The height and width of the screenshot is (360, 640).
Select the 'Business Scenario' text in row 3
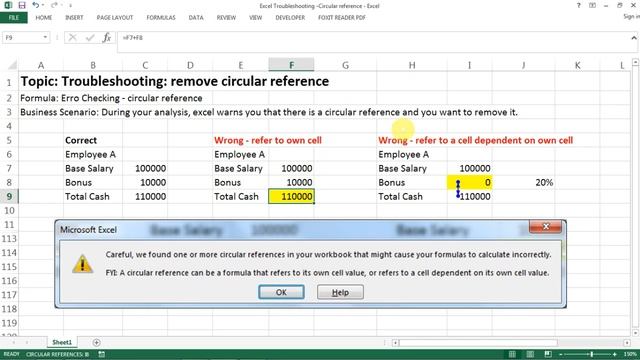pyautogui.click(x=269, y=112)
